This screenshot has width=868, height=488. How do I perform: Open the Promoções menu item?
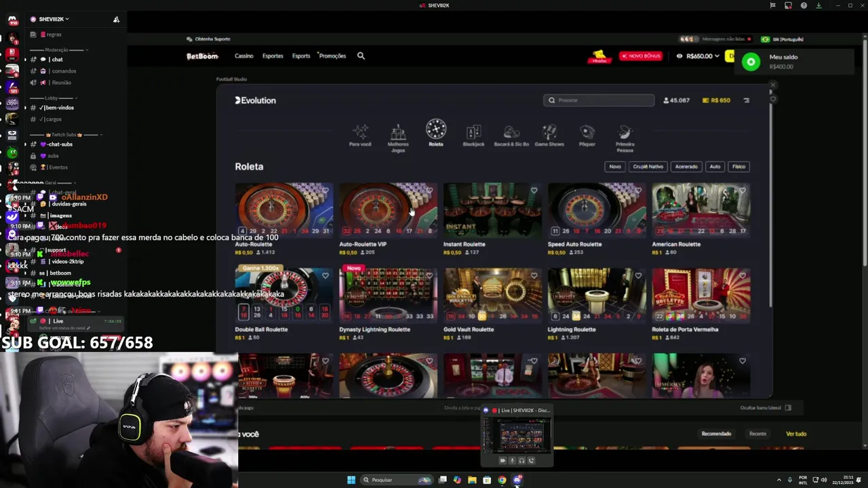[332, 56]
